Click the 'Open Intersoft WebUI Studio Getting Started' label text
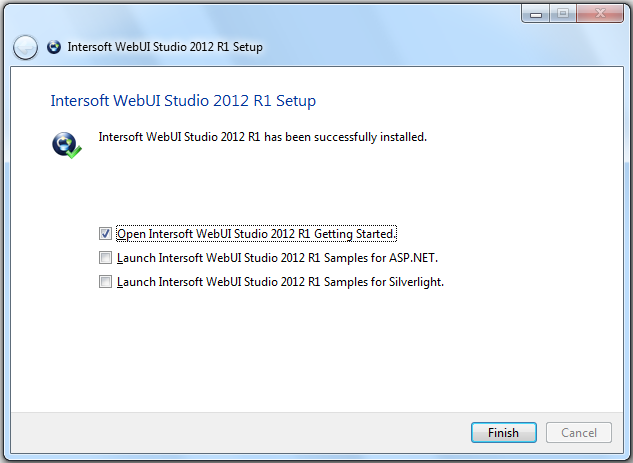 tap(257, 234)
